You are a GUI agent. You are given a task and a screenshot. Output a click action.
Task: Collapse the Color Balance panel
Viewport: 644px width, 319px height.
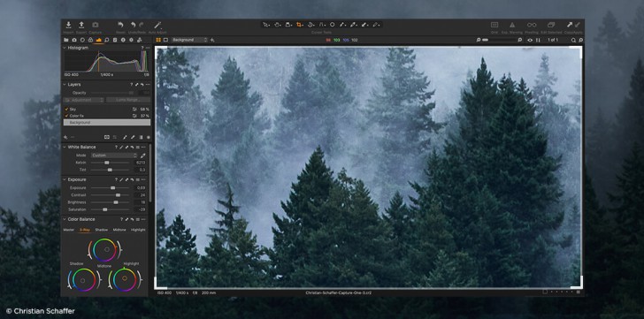[x=65, y=219]
